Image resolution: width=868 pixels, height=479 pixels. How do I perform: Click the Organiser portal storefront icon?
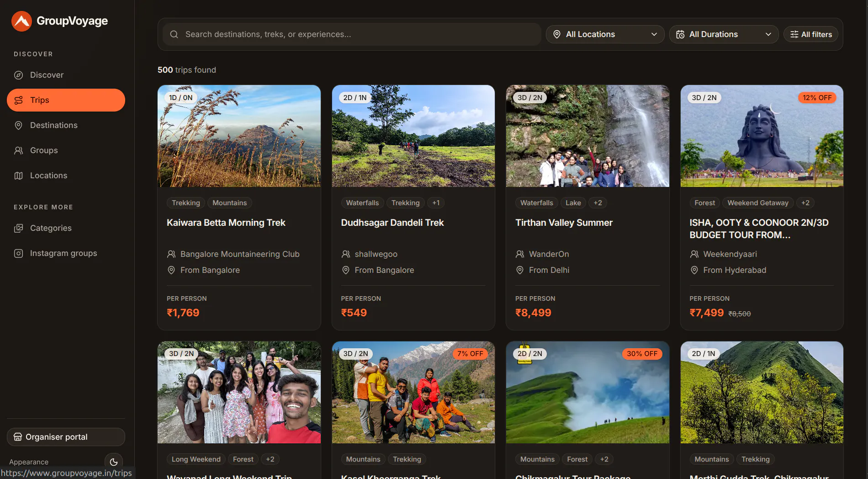click(x=18, y=437)
